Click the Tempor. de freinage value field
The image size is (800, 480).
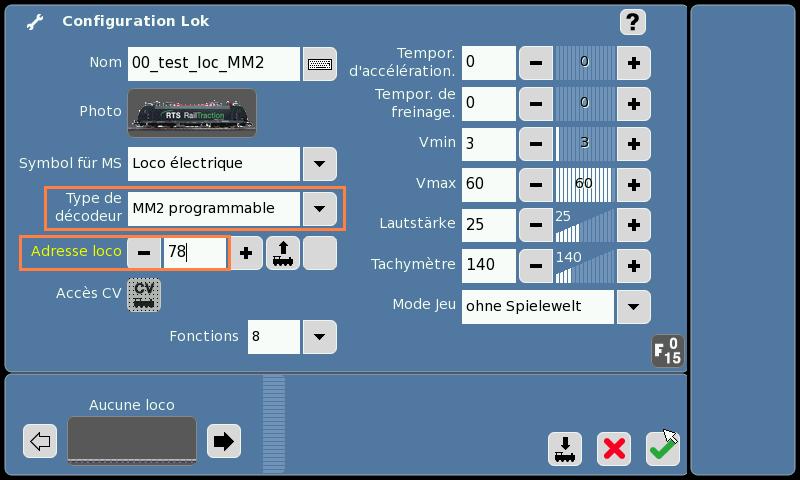(489, 104)
